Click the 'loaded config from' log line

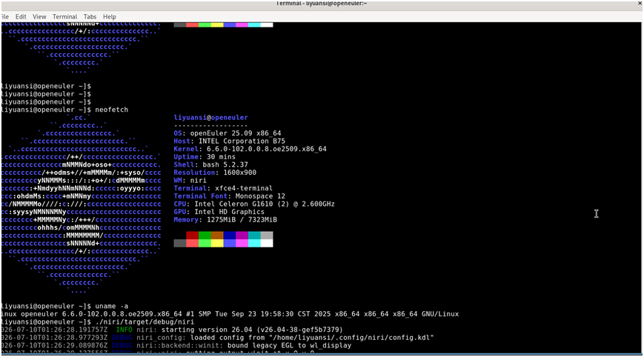[217, 338]
